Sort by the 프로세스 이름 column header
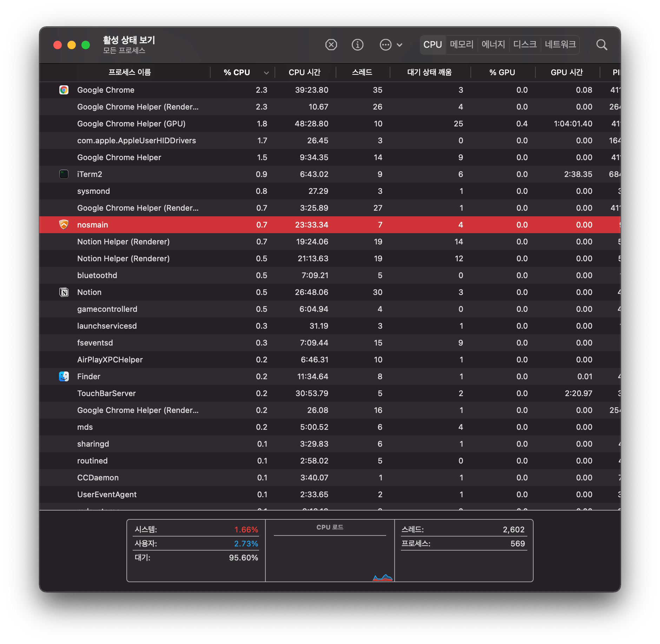 (x=130, y=72)
